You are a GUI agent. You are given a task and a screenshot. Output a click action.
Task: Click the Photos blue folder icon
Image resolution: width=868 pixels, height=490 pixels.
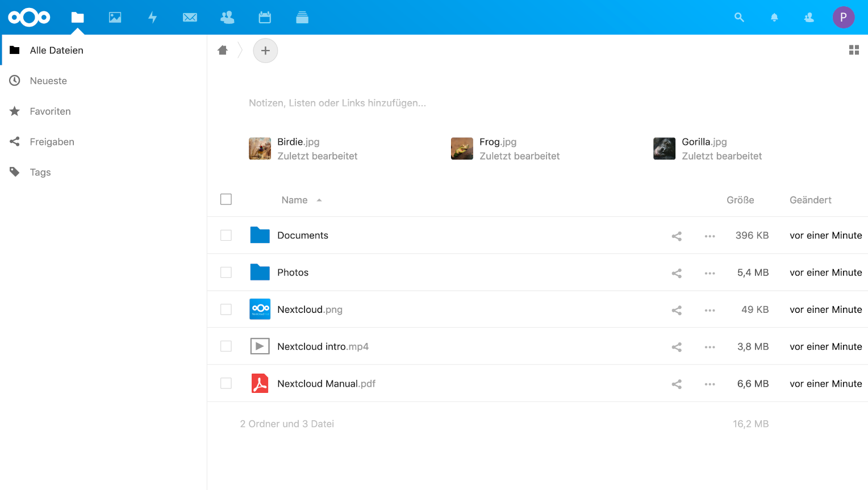click(260, 273)
